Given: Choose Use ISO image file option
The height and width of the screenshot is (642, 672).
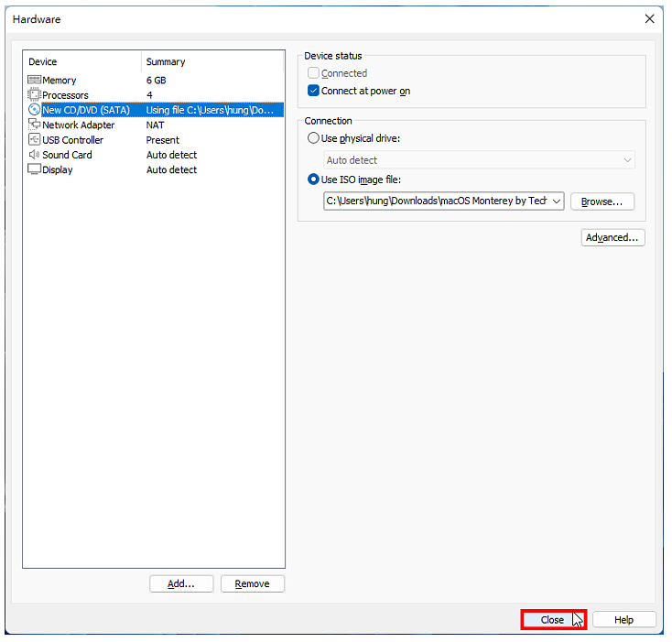Looking at the screenshot, I should point(314,180).
